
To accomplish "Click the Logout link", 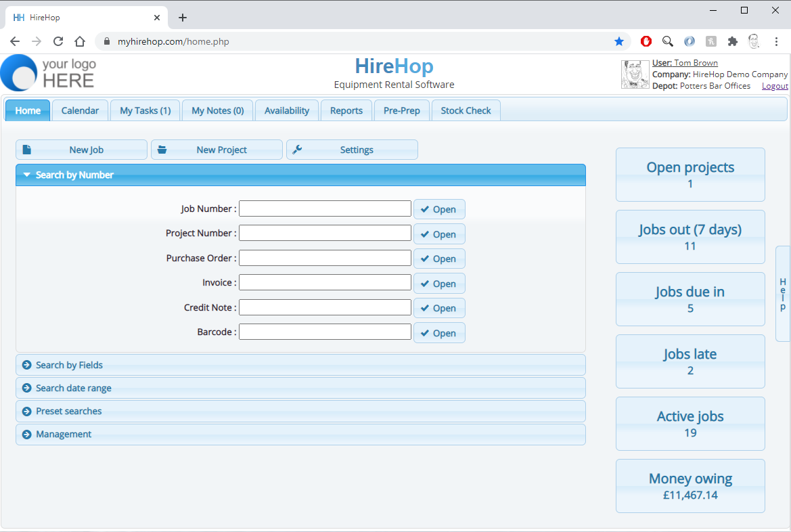I will [775, 86].
